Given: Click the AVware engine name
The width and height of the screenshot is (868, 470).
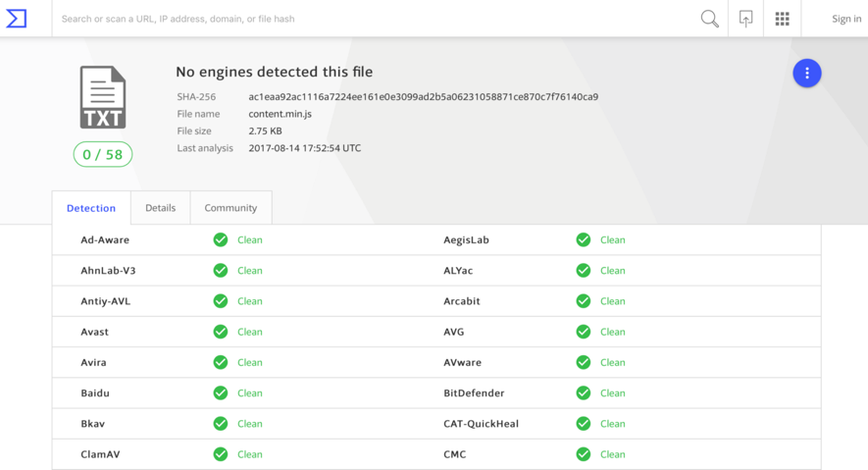Looking at the screenshot, I should click(x=462, y=362).
